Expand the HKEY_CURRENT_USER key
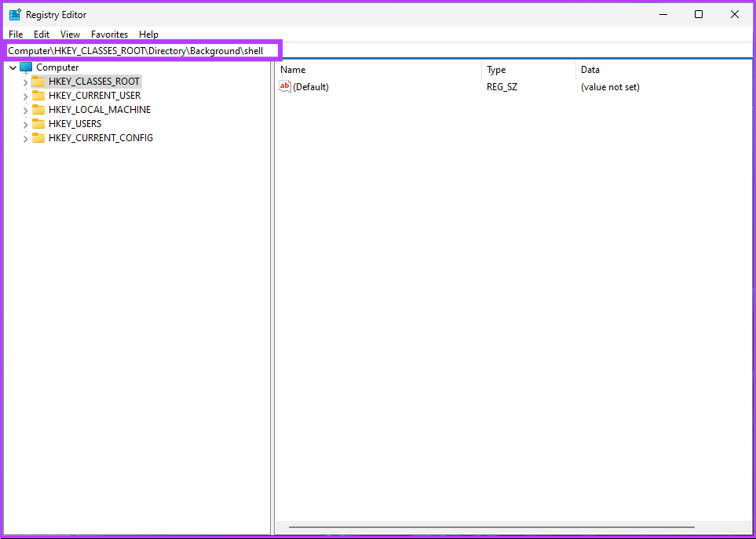 26,97
